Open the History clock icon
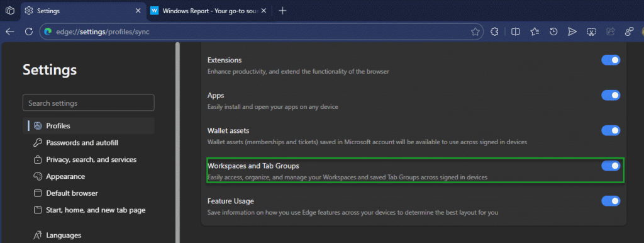Viewport: 644px width, 243px height. coord(553,31)
